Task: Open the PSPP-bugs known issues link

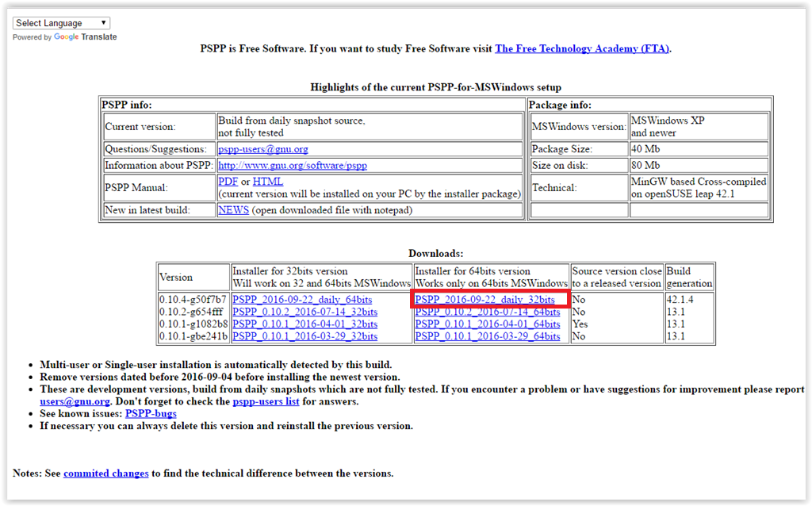Action: tap(151, 414)
